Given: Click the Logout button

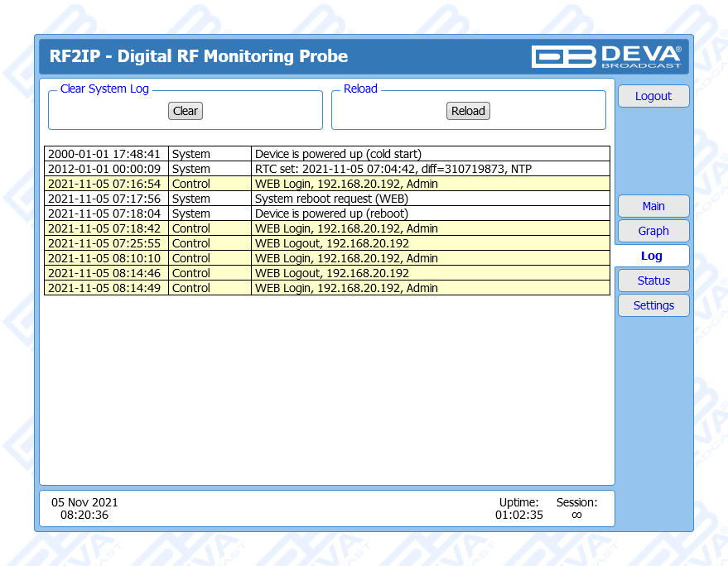Looking at the screenshot, I should 653,96.
